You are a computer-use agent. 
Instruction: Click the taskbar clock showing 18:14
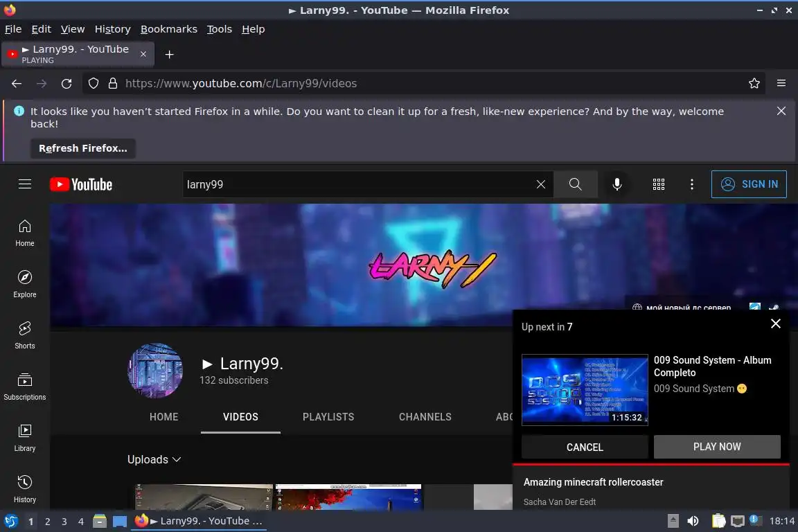[781, 521]
